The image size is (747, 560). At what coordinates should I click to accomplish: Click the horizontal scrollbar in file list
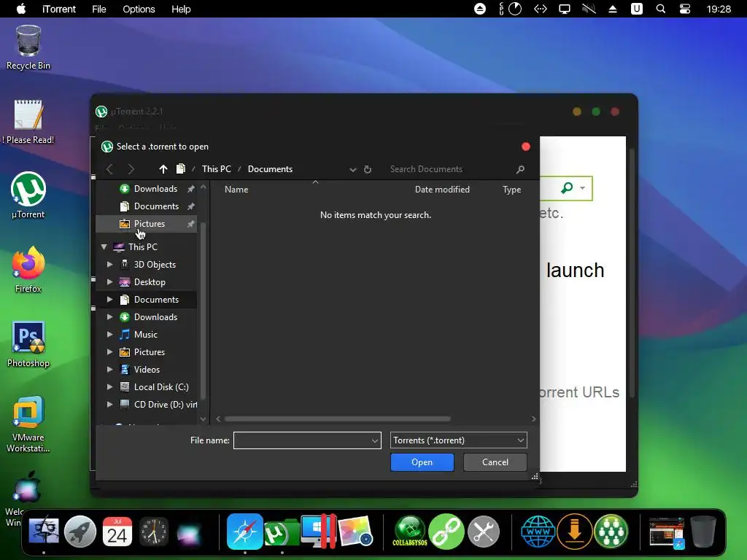click(337, 419)
